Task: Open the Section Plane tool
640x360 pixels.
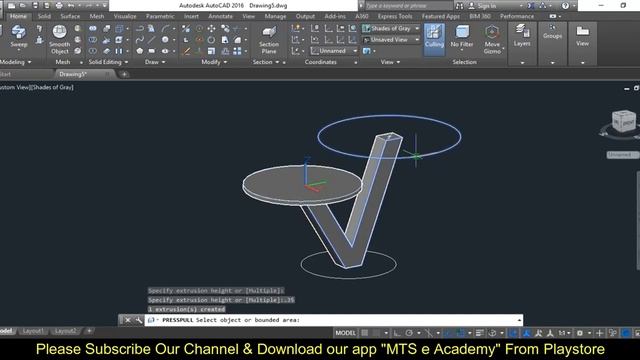Action: pos(269,40)
